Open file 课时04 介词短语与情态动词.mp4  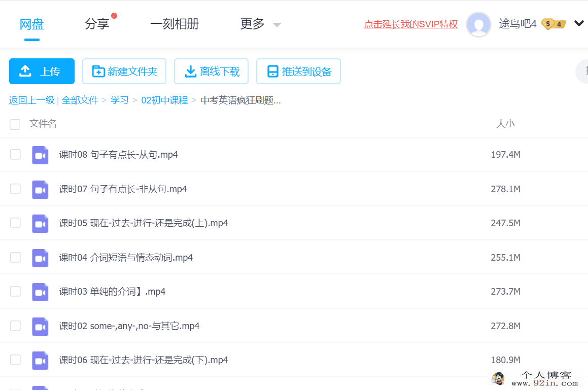tap(126, 258)
